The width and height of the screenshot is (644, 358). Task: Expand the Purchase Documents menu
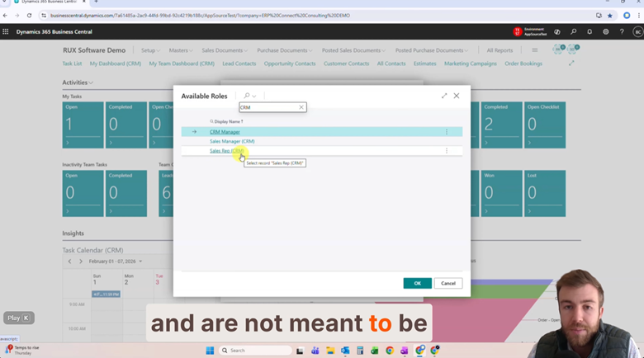(x=285, y=50)
